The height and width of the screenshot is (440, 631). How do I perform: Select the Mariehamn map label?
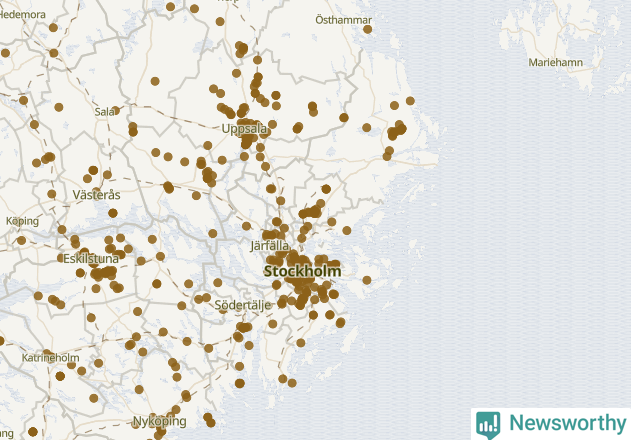pyautogui.click(x=556, y=62)
